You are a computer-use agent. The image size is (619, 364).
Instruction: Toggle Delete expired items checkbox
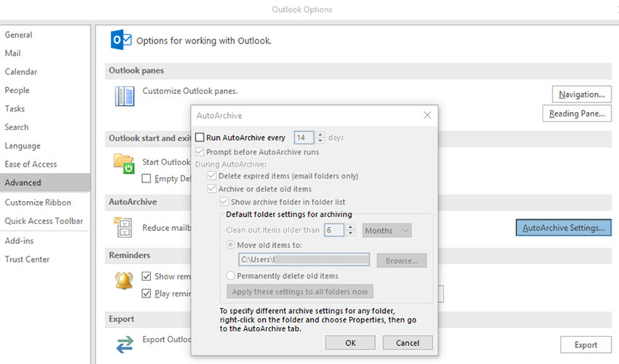[212, 175]
